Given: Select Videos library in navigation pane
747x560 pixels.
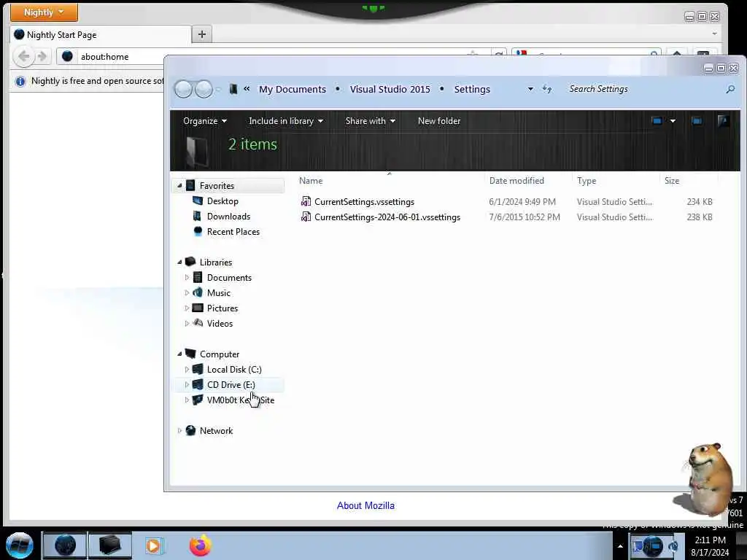Looking at the screenshot, I should click(x=220, y=323).
